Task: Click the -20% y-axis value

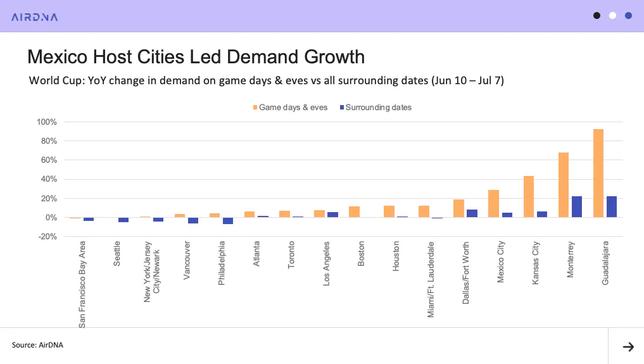Action: (47, 237)
